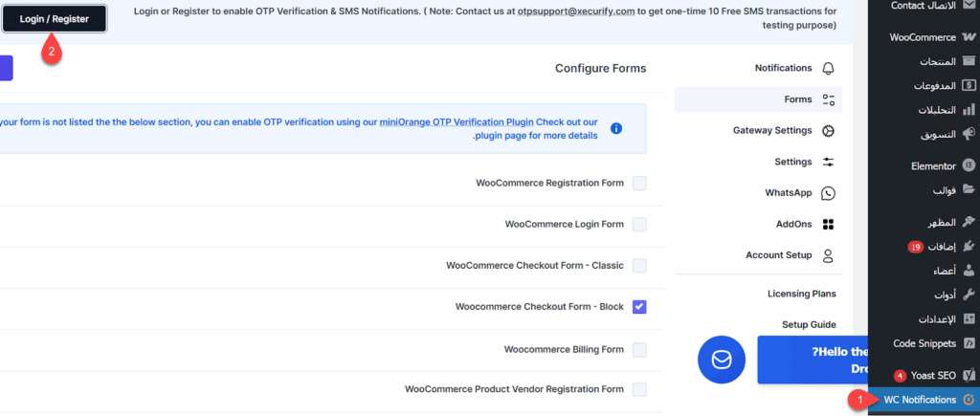The image size is (980, 416).
Task: Click the Settings sliders icon
Action: point(828,163)
